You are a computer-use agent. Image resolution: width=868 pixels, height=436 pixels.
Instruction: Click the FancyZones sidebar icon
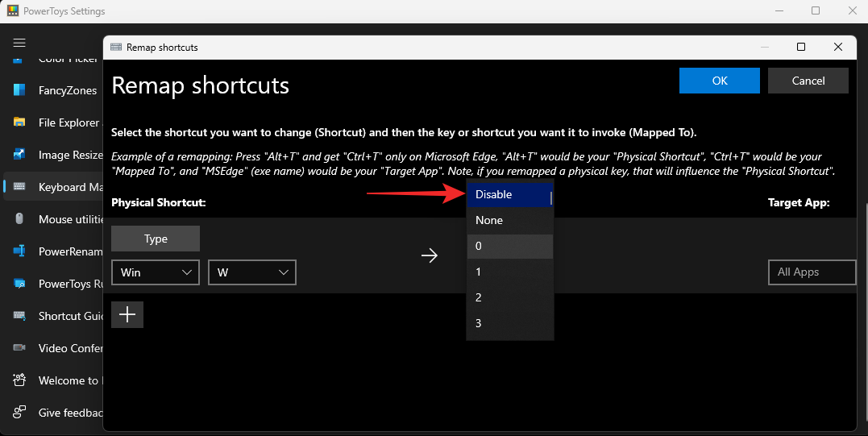[19, 90]
